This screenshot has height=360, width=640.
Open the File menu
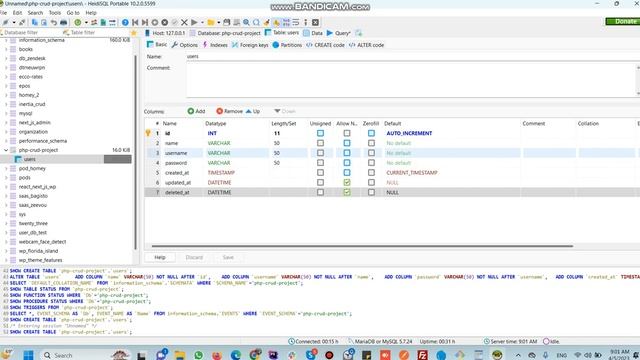[4, 13]
